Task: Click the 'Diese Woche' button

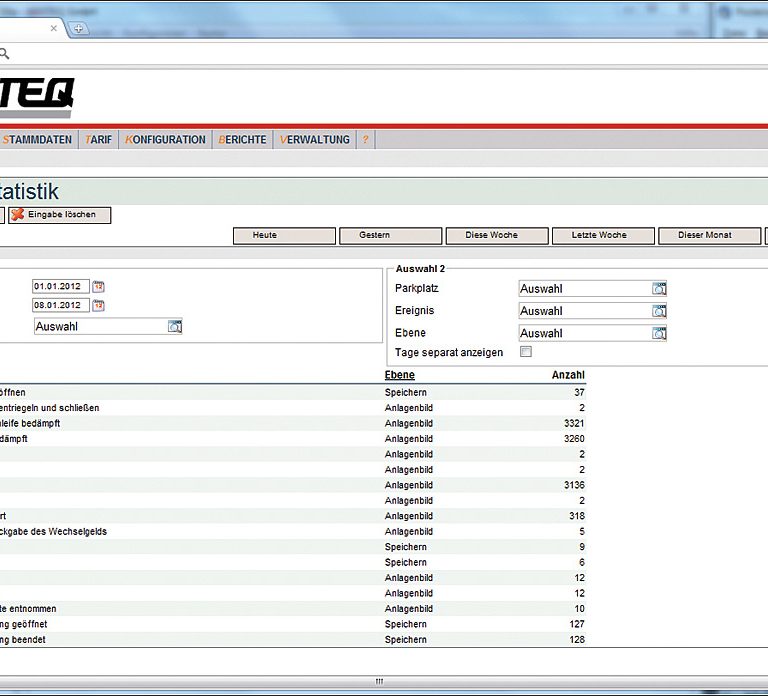Action: click(x=497, y=235)
